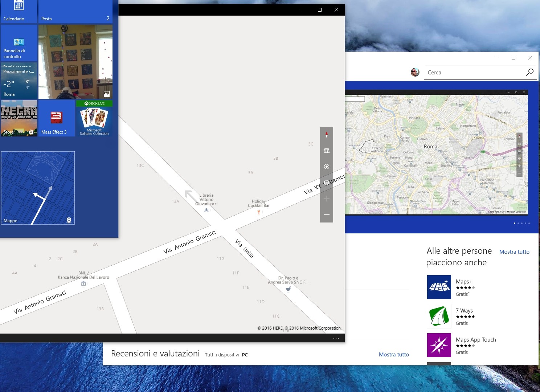Click the Dr. Paolo pharmacy map pin
This screenshot has width=540, height=392.
point(288,289)
